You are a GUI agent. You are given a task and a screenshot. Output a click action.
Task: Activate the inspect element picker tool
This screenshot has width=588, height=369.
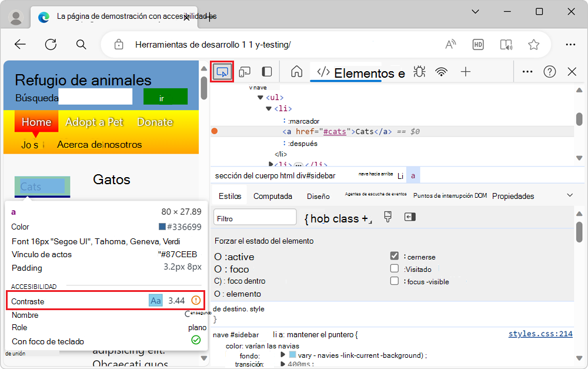click(222, 71)
